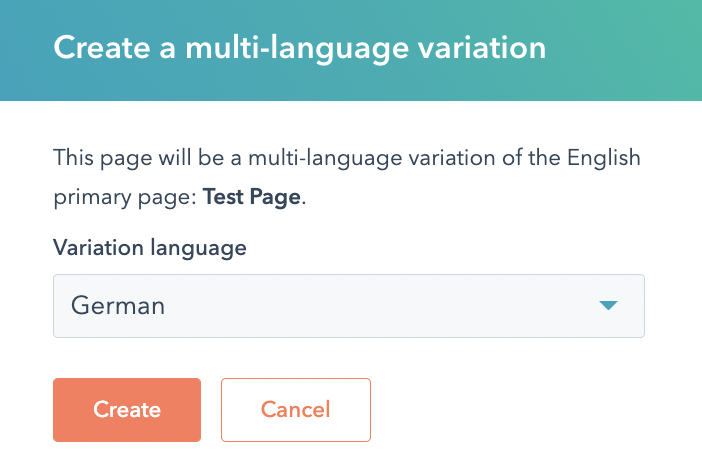The image size is (702, 476).
Task: Click the teal dropdown caret arrow
Action: click(609, 306)
